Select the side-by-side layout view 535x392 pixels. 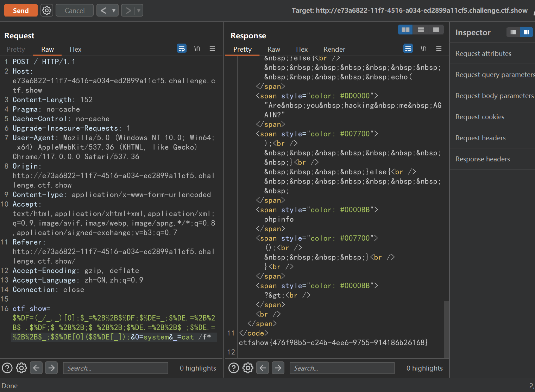click(405, 30)
